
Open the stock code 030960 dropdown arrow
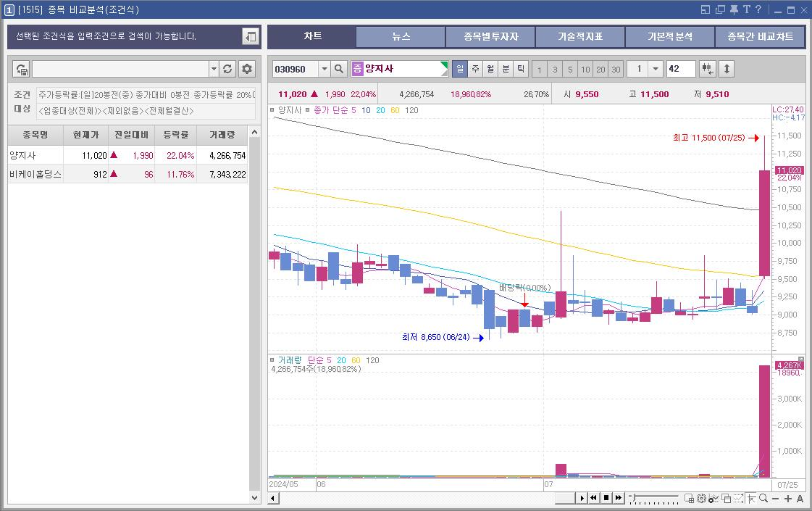click(x=325, y=69)
